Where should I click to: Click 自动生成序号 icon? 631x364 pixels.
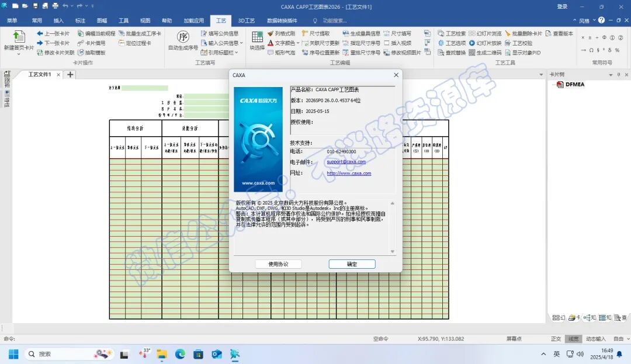tap(183, 37)
